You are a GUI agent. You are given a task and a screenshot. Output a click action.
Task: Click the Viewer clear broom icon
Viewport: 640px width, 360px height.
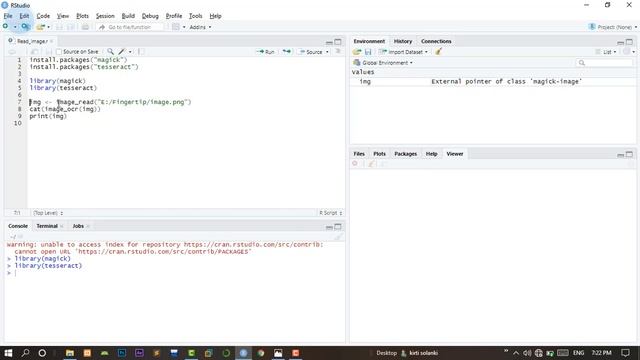tap(371, 164)
